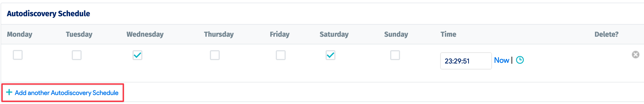Click the plus icon to add schedule

(x=9, y=93)
